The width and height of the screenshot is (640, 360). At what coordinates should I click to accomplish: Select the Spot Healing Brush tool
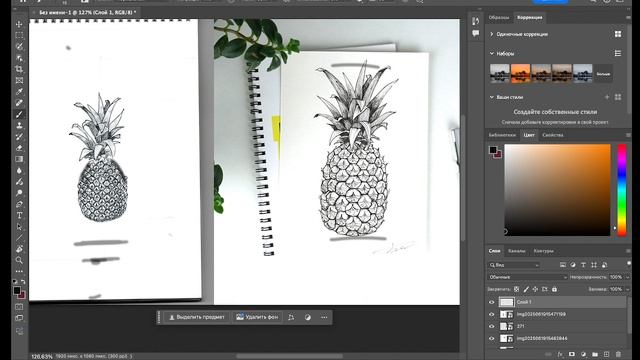19,103
